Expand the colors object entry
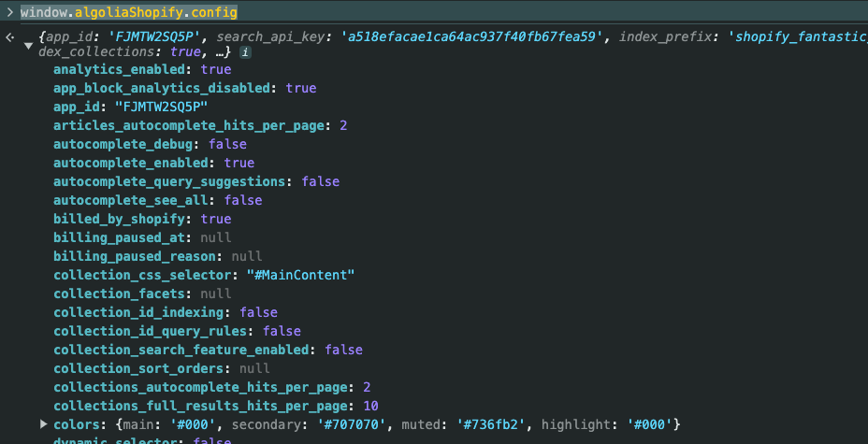 point(44,424)
